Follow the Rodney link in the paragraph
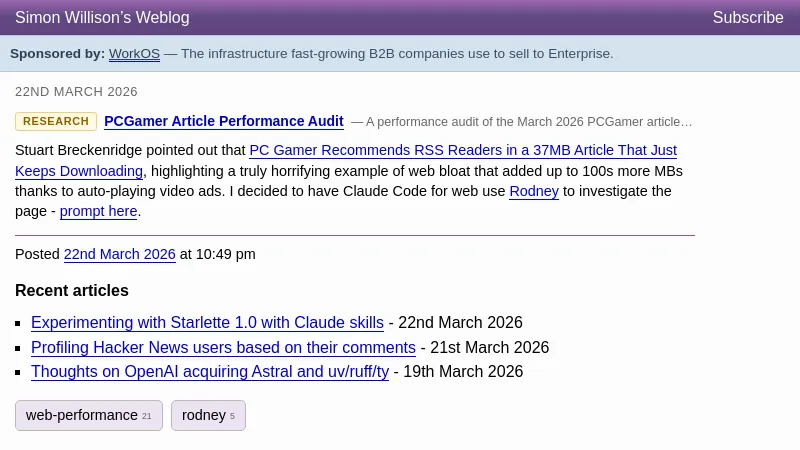Viewport: 800px width, 450px height. [534, 191]
